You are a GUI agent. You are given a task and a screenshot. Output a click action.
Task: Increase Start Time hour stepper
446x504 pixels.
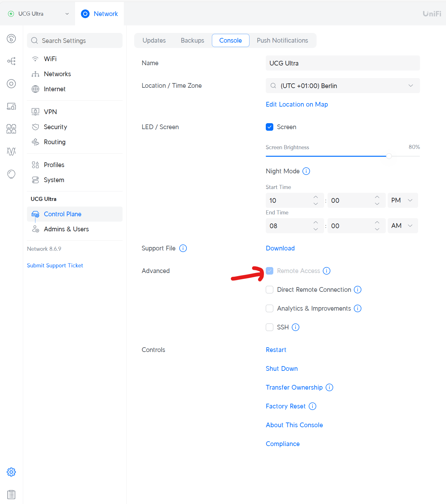point(316,197)
